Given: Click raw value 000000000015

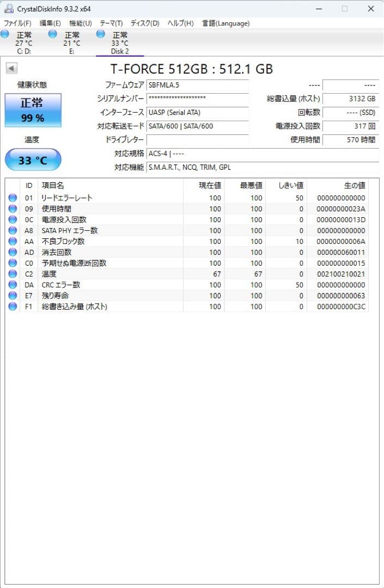Looking at the screenshot, I should point(341,264).
